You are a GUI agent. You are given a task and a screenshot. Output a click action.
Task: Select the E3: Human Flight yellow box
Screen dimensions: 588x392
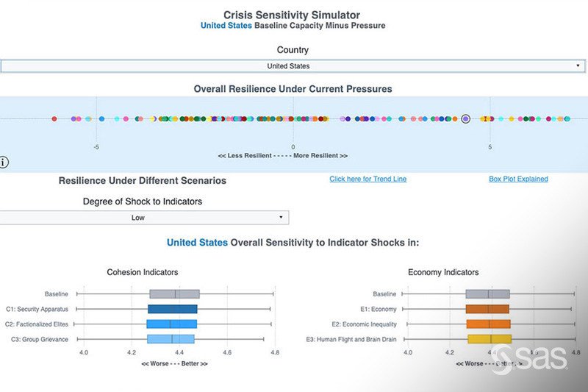click(489, 339)
